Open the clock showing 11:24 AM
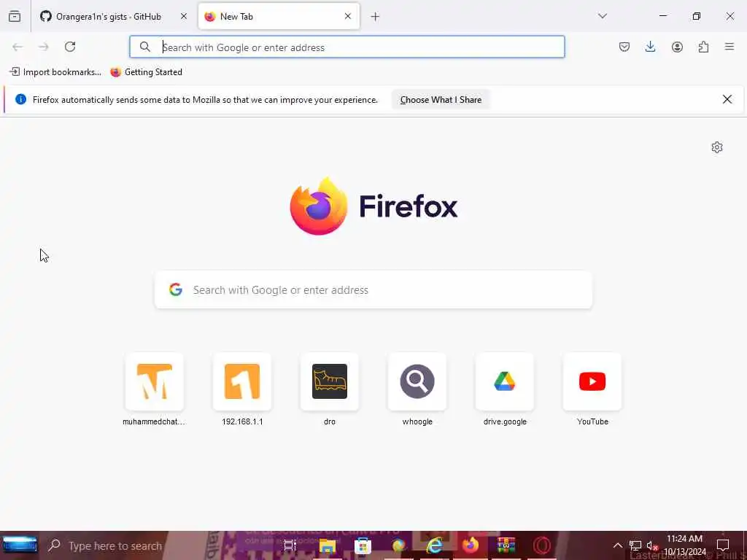 point(684,545)
